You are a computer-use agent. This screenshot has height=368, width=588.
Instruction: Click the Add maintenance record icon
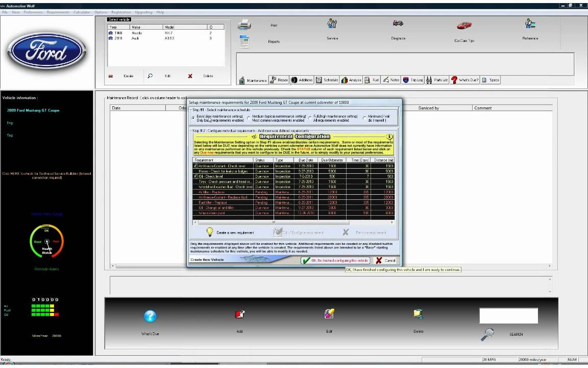239,314
